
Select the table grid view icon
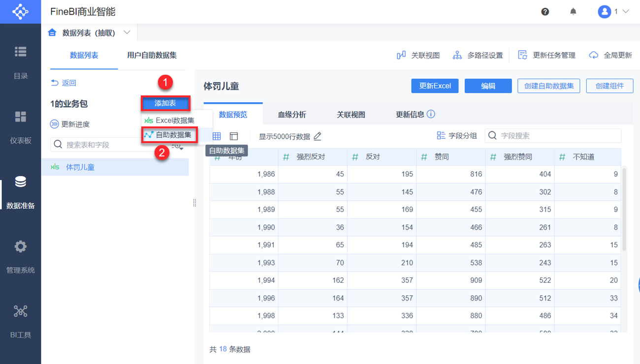(x=217, y=136)
